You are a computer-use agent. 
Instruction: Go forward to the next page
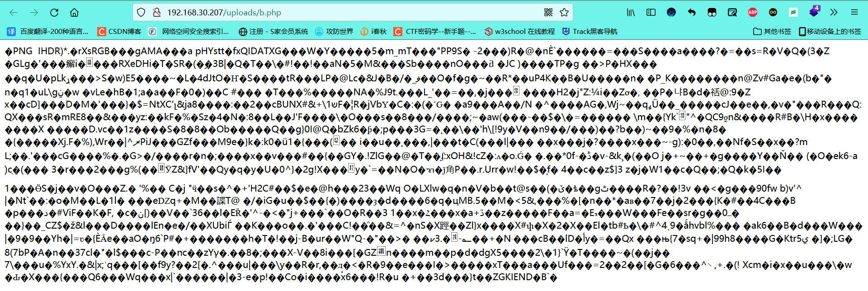pos(34,13)
